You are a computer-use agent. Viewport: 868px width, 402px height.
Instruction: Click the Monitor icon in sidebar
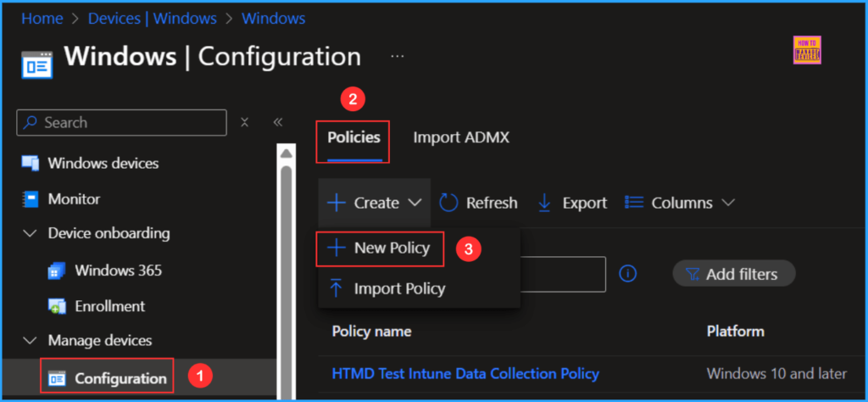(x=31, y=199)
